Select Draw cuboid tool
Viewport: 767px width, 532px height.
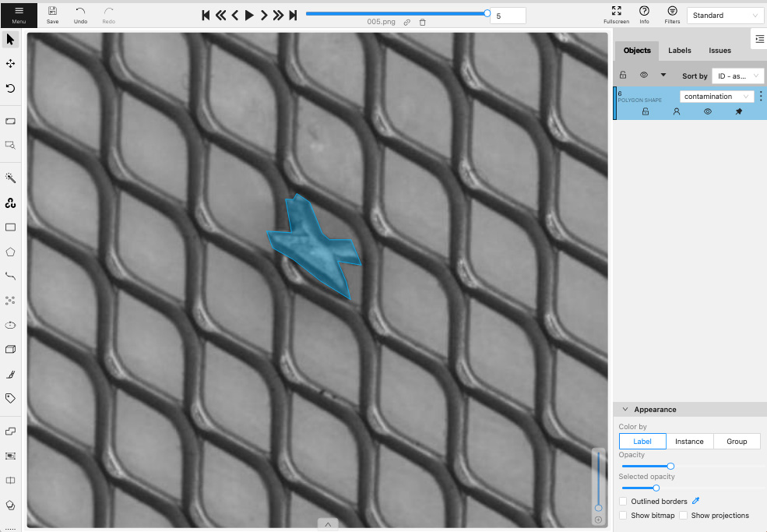tap(10, 350)
